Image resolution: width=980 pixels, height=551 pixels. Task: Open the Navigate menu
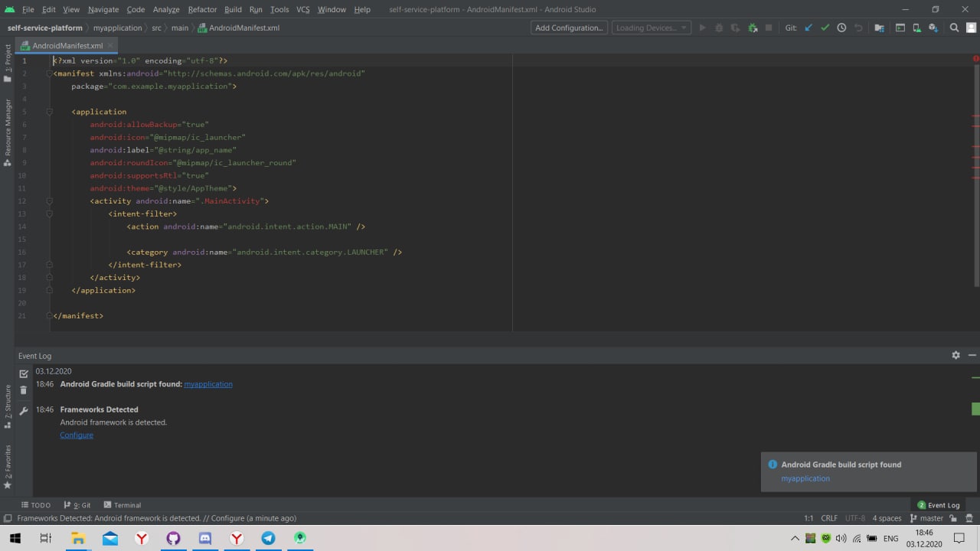click(x=103, y=9)
